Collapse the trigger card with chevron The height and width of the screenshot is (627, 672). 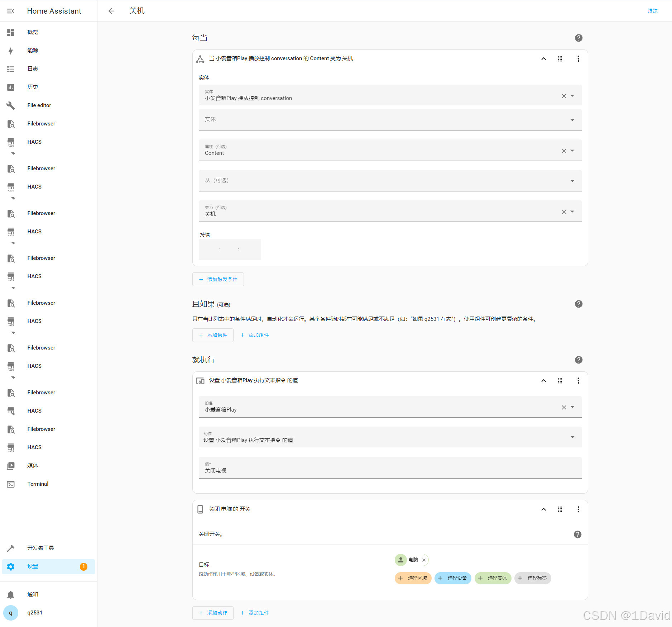[x=543, y=59]
